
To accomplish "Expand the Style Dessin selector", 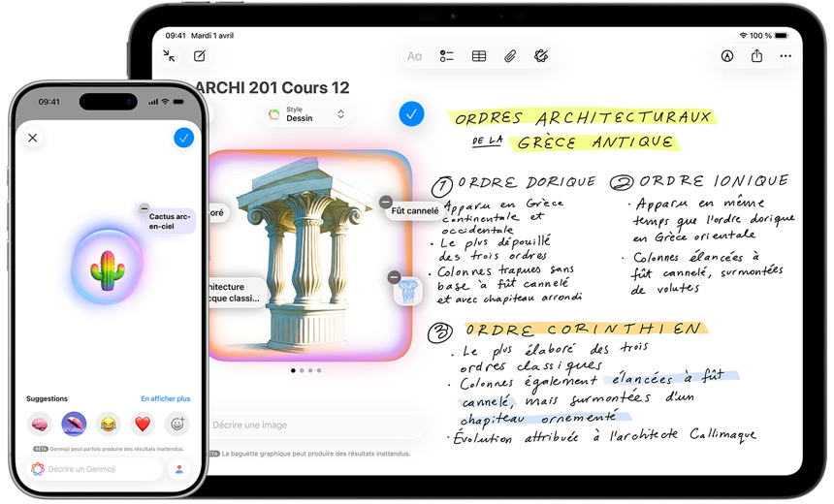I will 306,114.
